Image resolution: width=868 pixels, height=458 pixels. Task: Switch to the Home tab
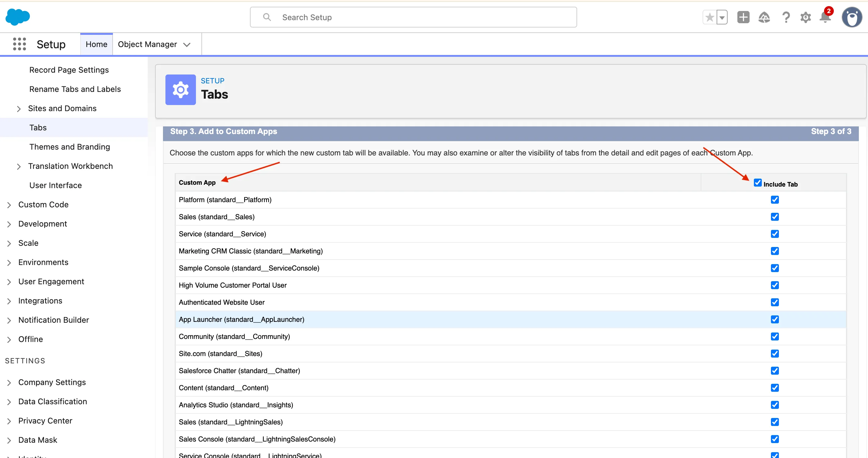tap(96, 44)
